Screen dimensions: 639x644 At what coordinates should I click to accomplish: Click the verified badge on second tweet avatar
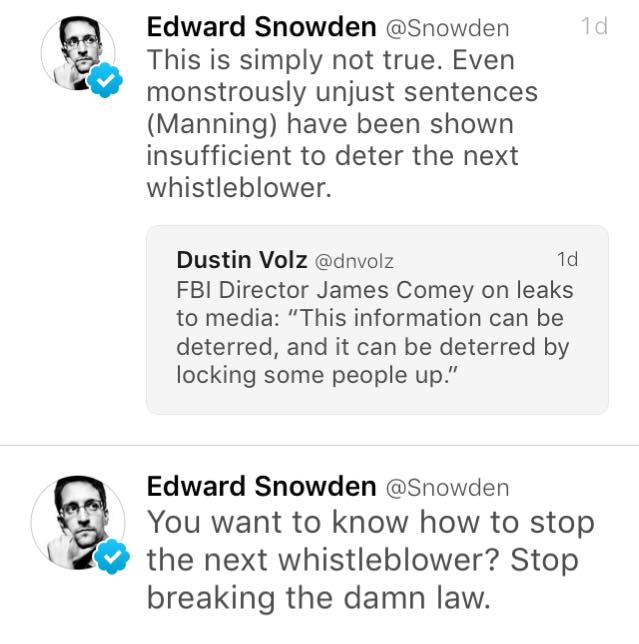[x=112, y=557]
